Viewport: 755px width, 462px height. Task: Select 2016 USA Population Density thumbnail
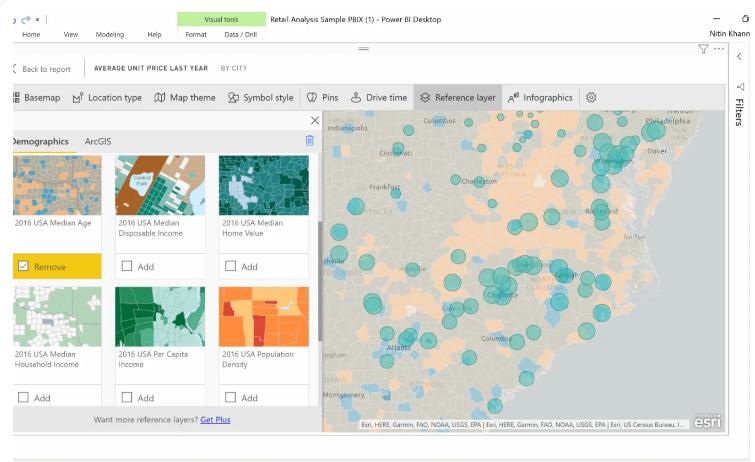point(264,317)
